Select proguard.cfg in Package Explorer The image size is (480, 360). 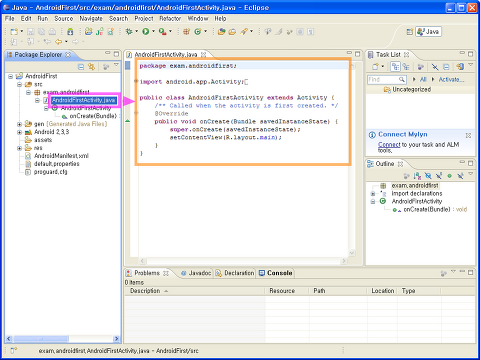(50, 172)
